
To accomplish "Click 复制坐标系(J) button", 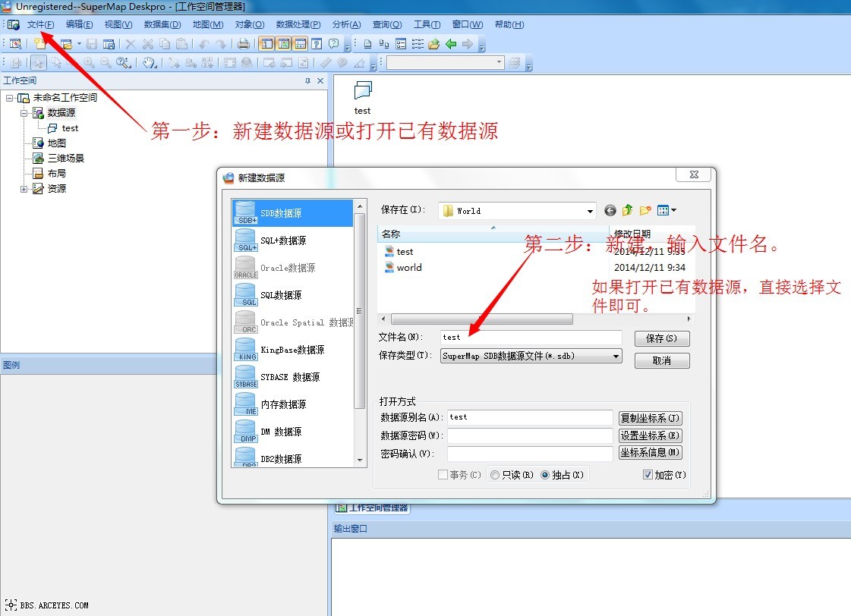I will point(650,418).
